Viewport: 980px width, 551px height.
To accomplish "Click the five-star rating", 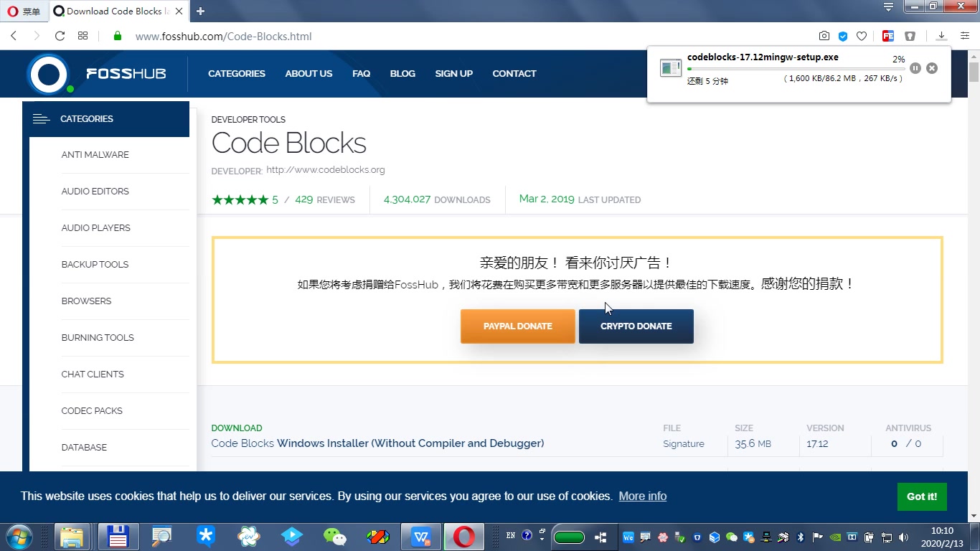I will click(x=240, y=199).
